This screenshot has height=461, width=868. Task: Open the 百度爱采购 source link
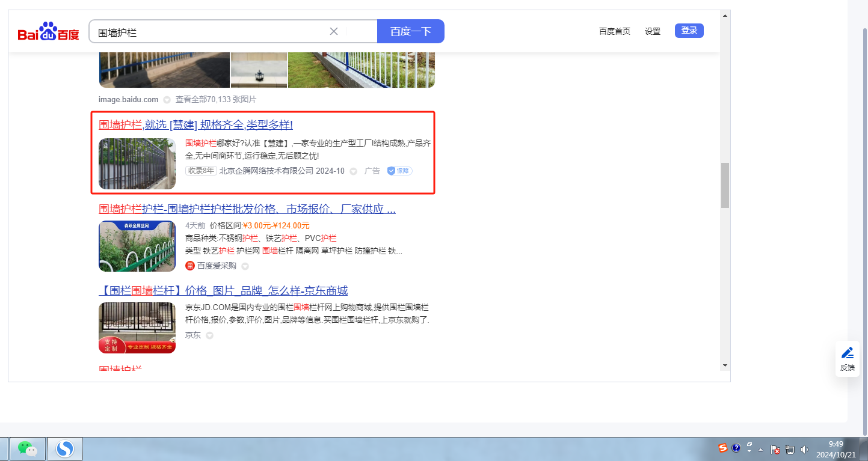(x=217, y=266)
